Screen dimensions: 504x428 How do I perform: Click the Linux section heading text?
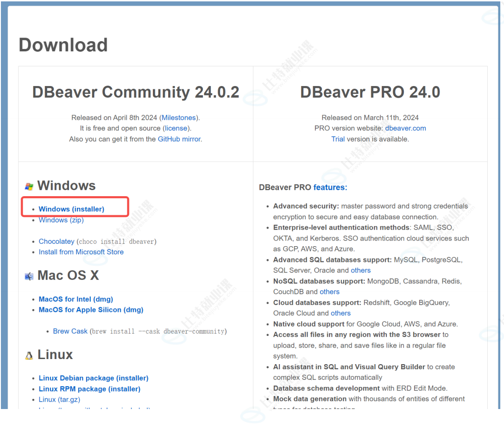[55, 354]
